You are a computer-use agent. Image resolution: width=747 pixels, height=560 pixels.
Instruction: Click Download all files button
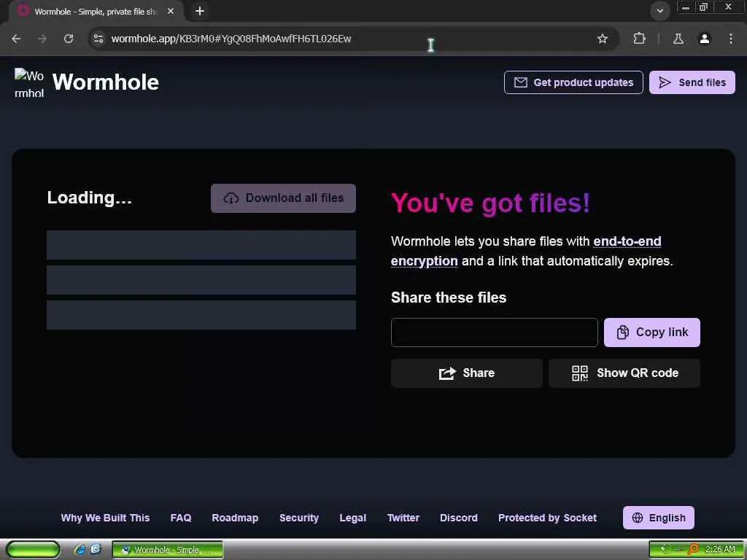coord(284,198)
